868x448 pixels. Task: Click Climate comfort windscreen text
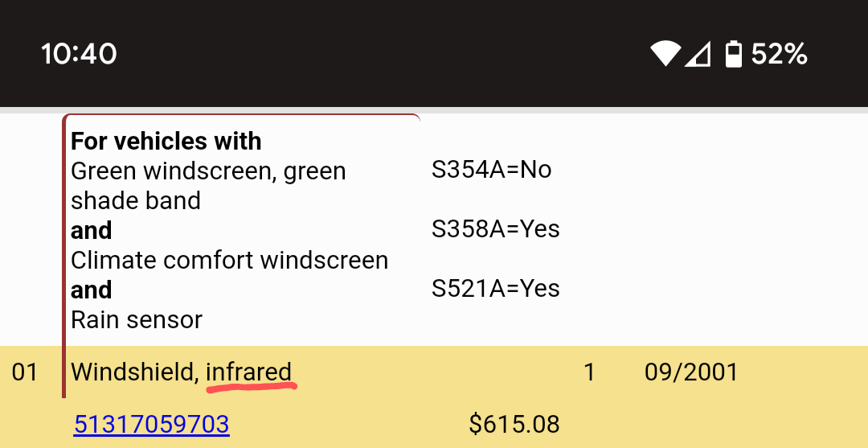(x=230, y=261)
